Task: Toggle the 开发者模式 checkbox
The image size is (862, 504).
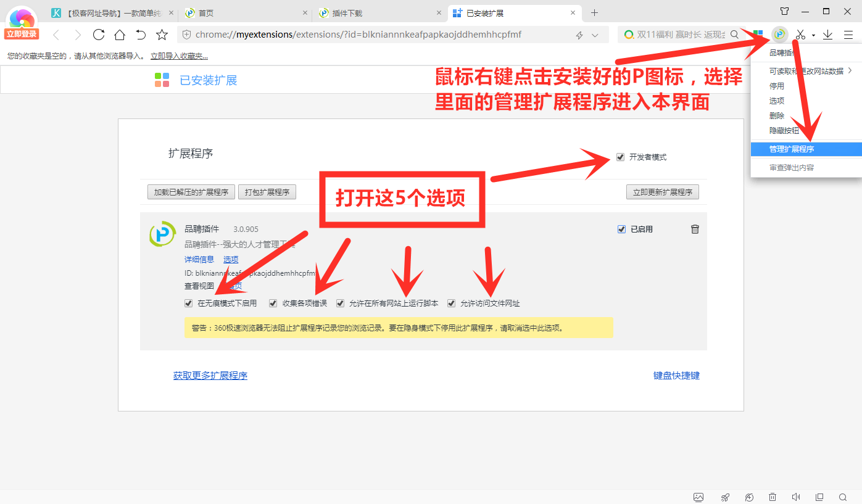Action: click(620, 157)
